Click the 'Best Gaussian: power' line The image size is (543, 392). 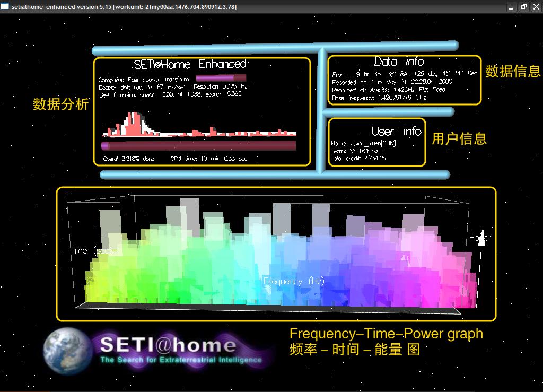coord(170,94)
